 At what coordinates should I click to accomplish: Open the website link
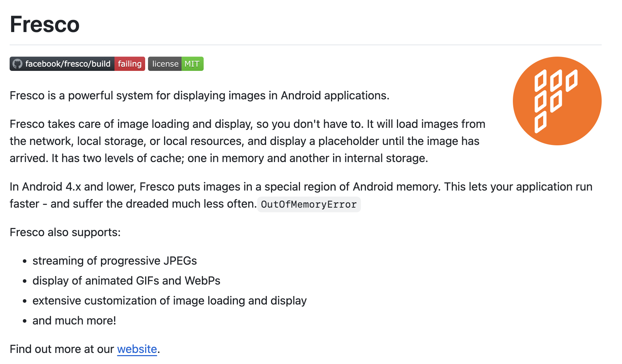tap(137, 349)
